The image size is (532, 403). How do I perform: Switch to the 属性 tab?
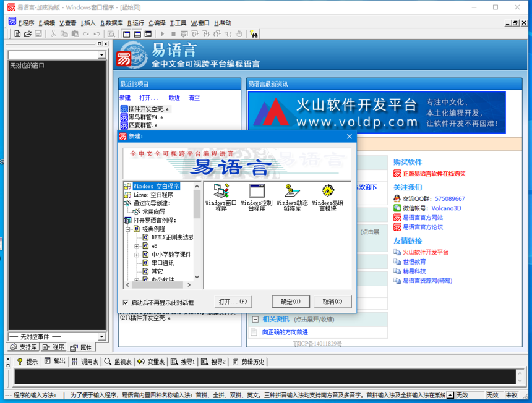point(82,347)
